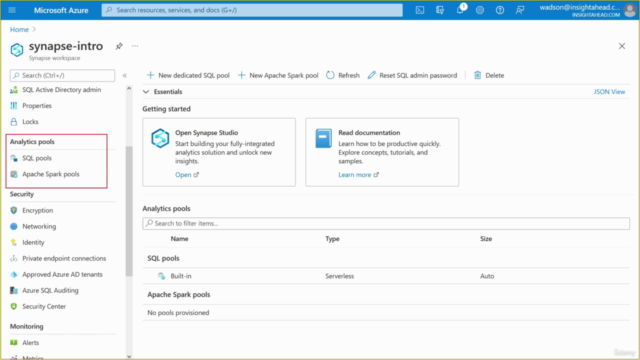Click the Encryption shield icon
The image size is (640, 360).
click(14, 210)
